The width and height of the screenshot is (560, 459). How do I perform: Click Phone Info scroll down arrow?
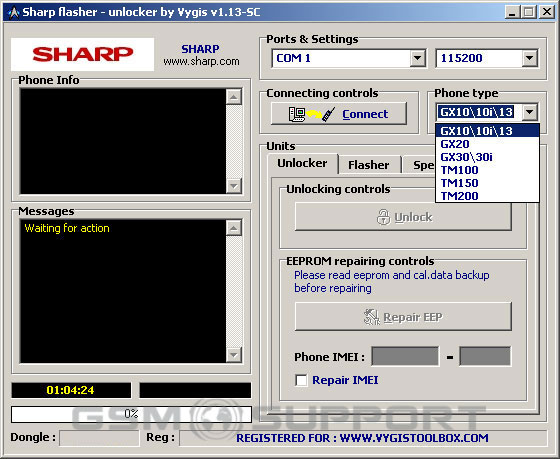coord(234,186)
